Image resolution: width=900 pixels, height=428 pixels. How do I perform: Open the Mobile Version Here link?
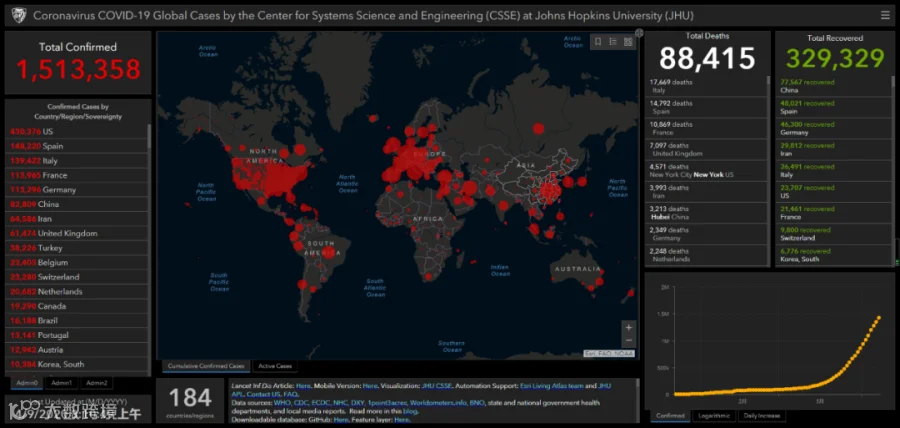tap(370, 386)
